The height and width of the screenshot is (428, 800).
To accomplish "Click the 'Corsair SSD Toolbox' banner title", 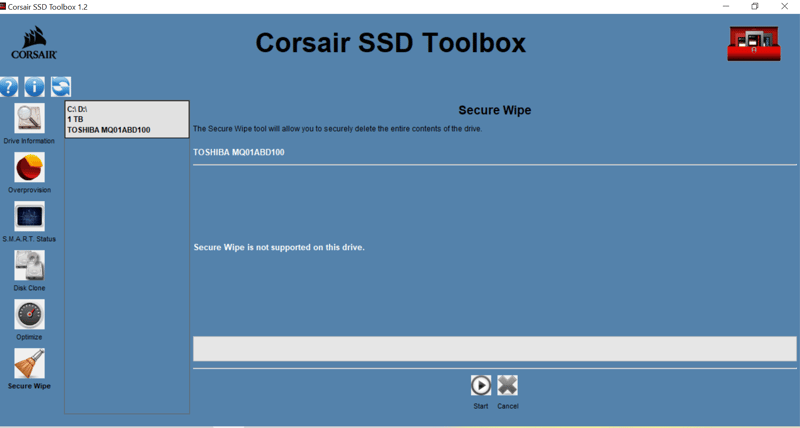I will coord(390,43).
